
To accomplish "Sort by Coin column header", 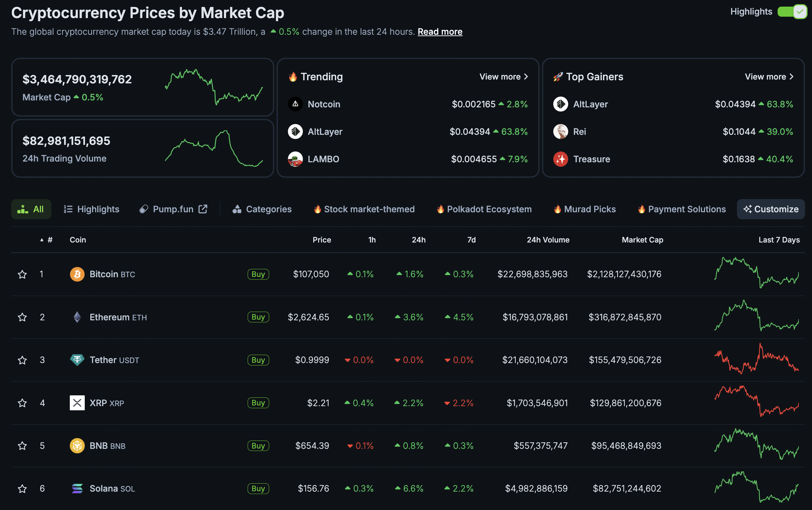I will pos(78,240).
